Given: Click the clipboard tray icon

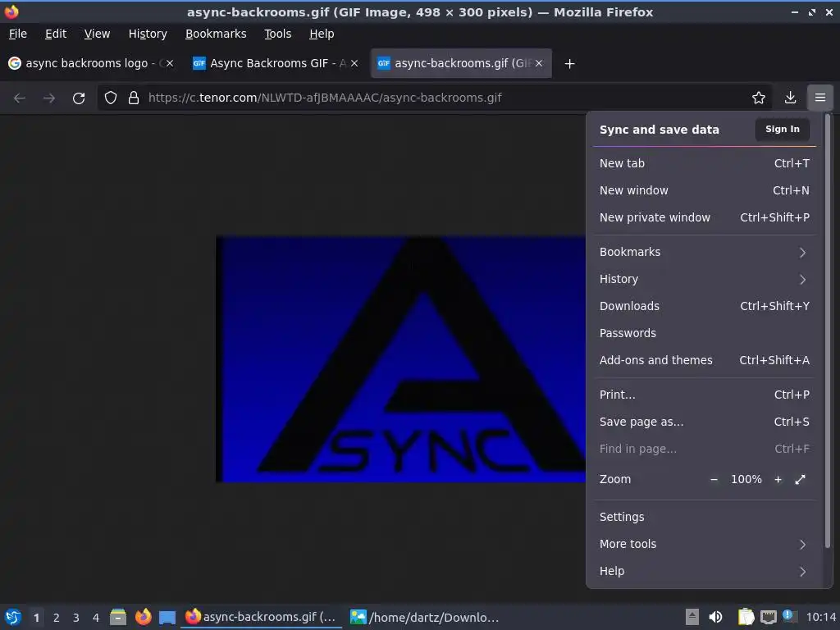Looking at the screenshot, I should tap(746, 617).
